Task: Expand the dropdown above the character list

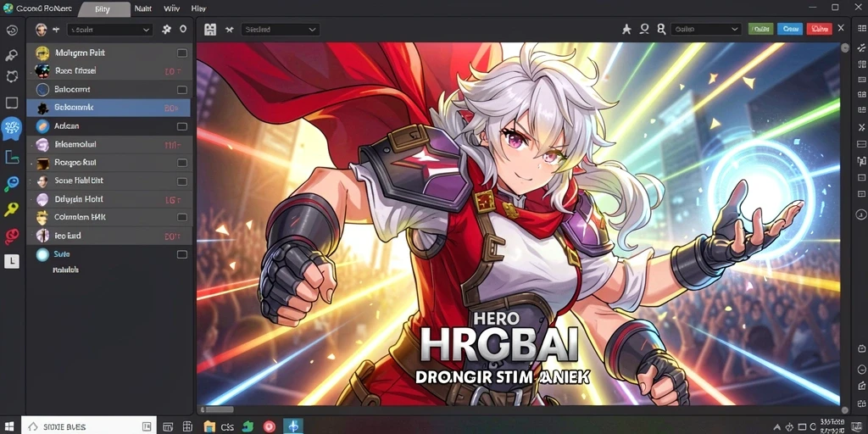Action: pyautogui.click(x=109, y=30)
